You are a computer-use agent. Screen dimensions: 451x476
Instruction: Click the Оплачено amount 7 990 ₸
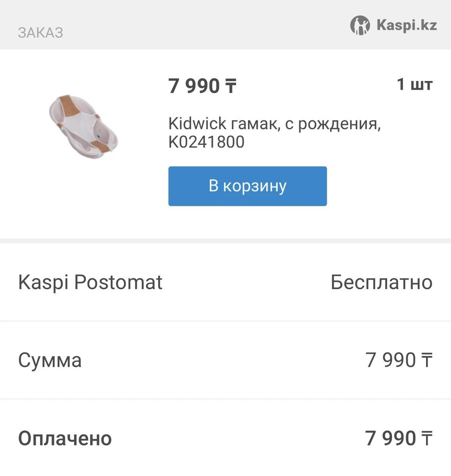coord(399,438)
